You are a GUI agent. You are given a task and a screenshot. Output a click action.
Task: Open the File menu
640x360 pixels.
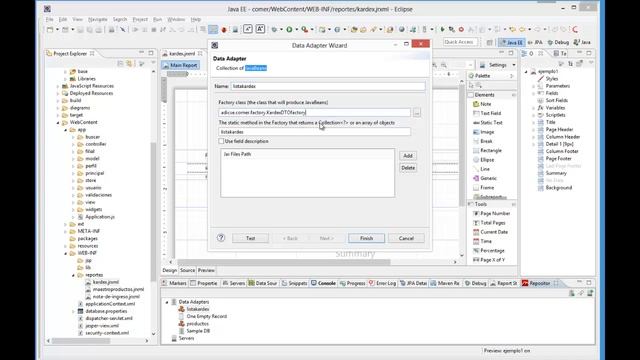point(49,19)
